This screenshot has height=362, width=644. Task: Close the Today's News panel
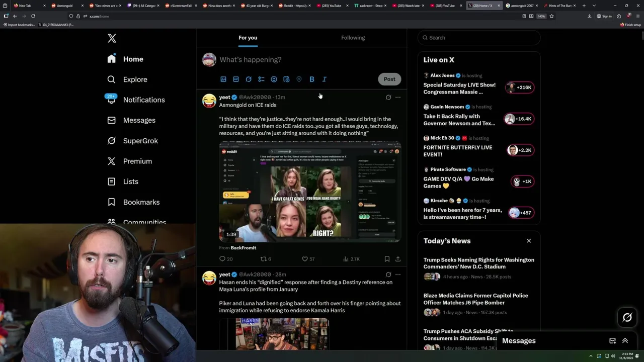pyautogui.click(x=529, y=241)
